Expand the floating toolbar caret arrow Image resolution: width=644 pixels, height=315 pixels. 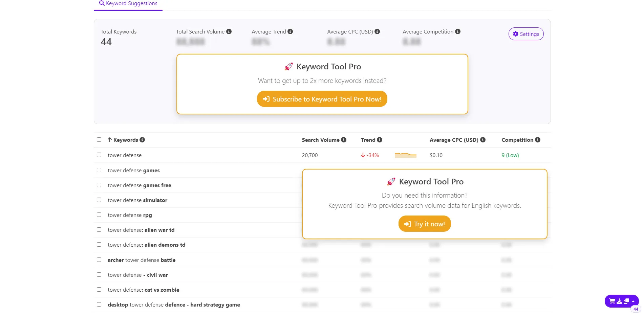[633, 301]
